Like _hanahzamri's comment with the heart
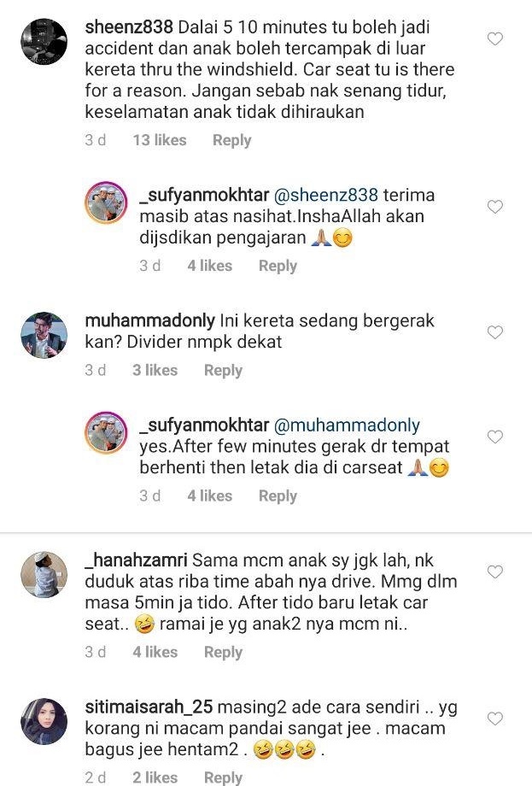 pos(495,572)
